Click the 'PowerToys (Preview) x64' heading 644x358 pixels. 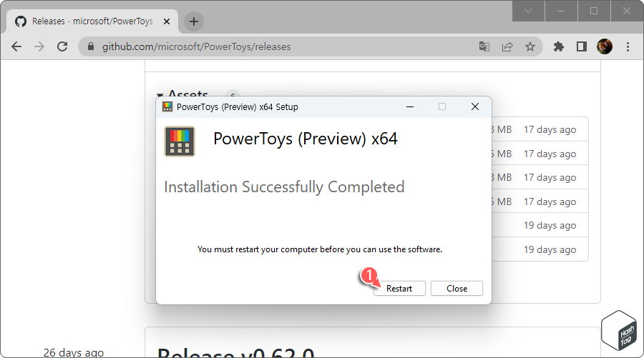(x=305, y=139)
